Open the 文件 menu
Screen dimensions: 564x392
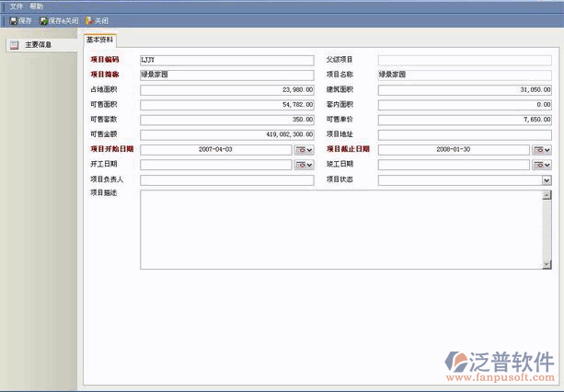(x=16, y=6)
